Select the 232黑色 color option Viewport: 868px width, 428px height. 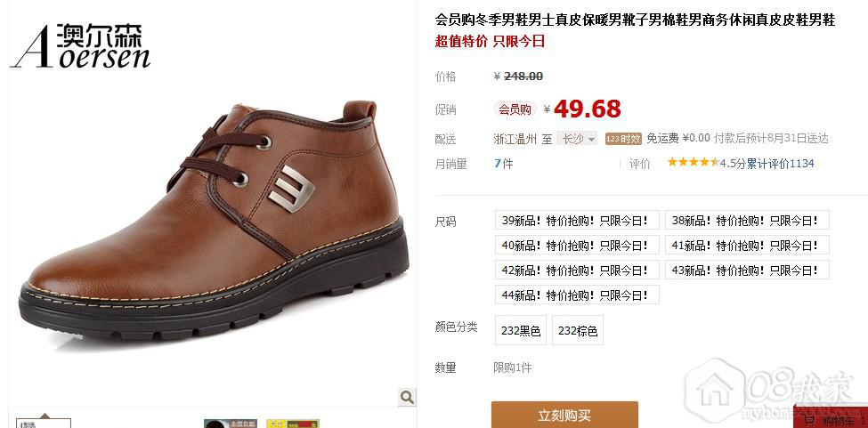tap(521, 330)
